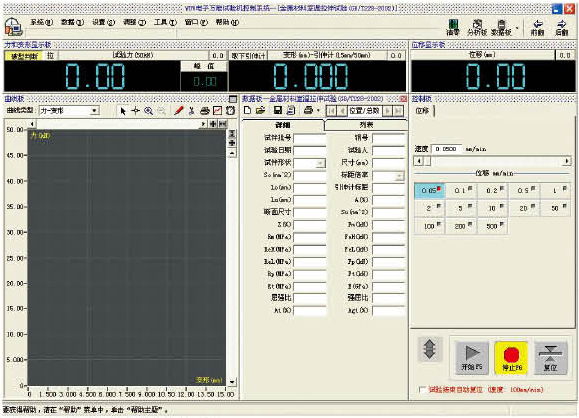
Task: Open the 调整 menu
Action: point(134,22)
